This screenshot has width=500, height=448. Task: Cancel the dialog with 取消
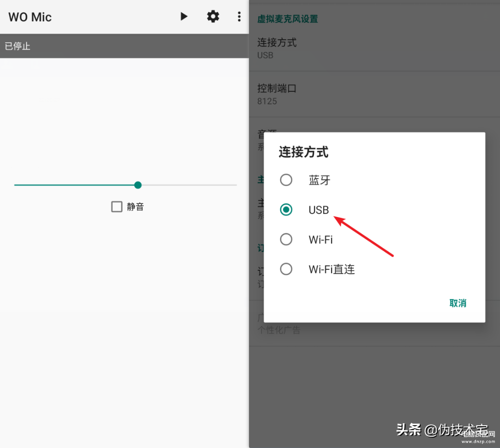point(458,303)
